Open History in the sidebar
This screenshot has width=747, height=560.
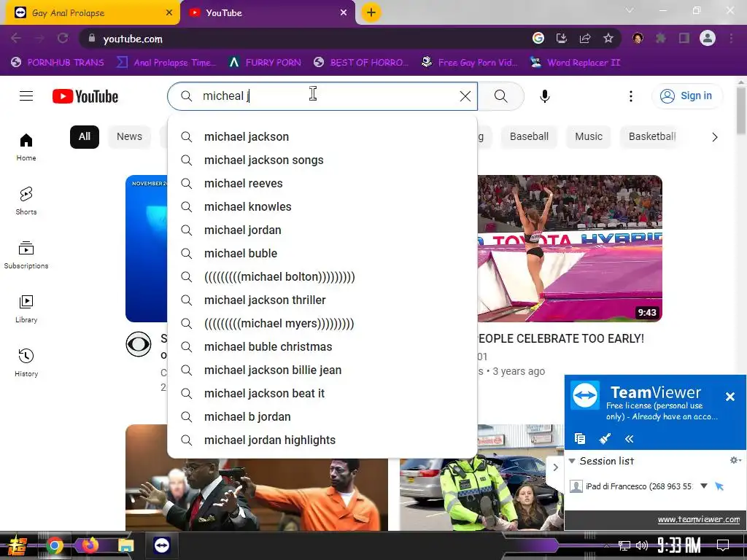click(26, 363)
